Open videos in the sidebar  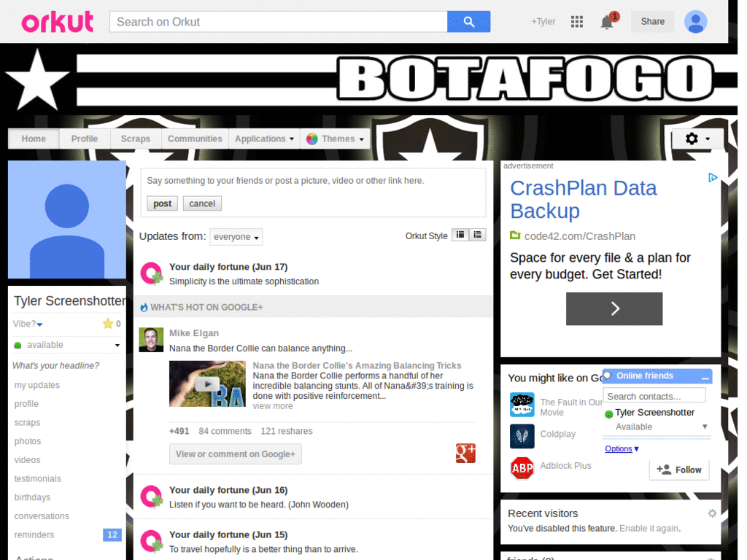(27, 460)
